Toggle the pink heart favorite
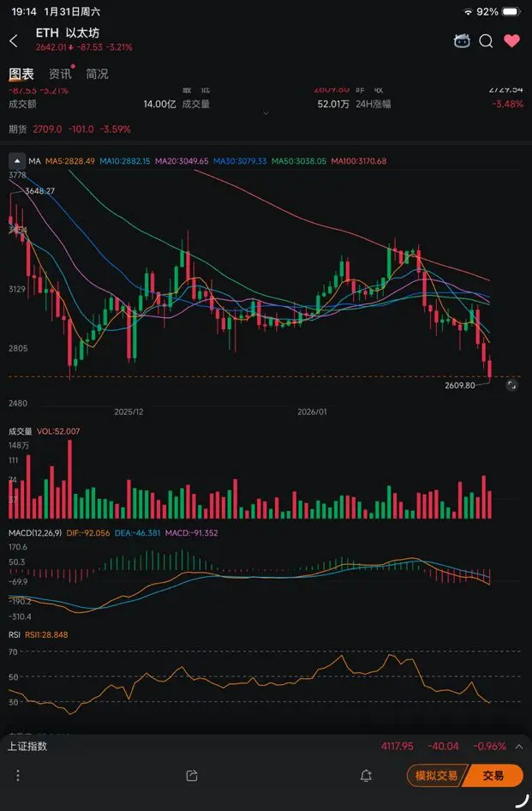Viewport: 532px width, 811px height. 511,41
